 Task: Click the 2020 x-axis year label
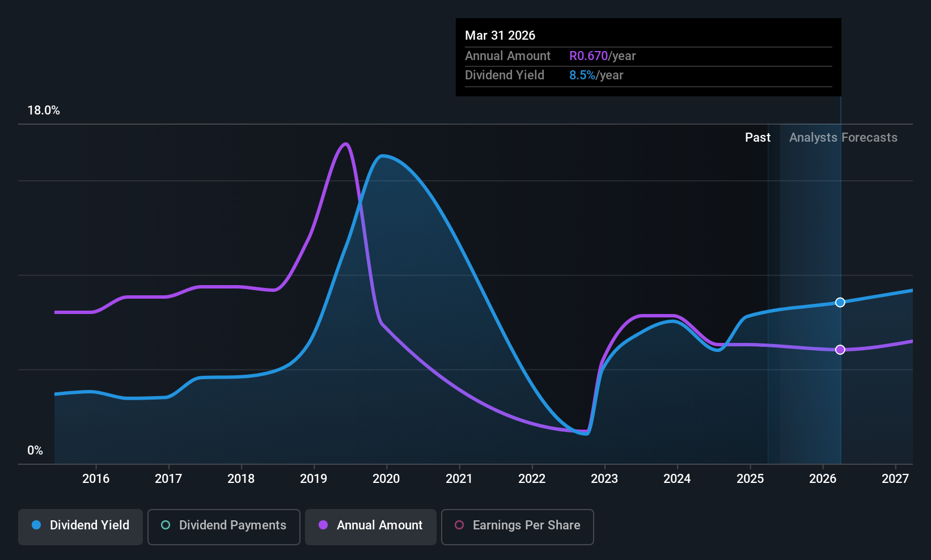pyautogui.click(x=386, y=479)
